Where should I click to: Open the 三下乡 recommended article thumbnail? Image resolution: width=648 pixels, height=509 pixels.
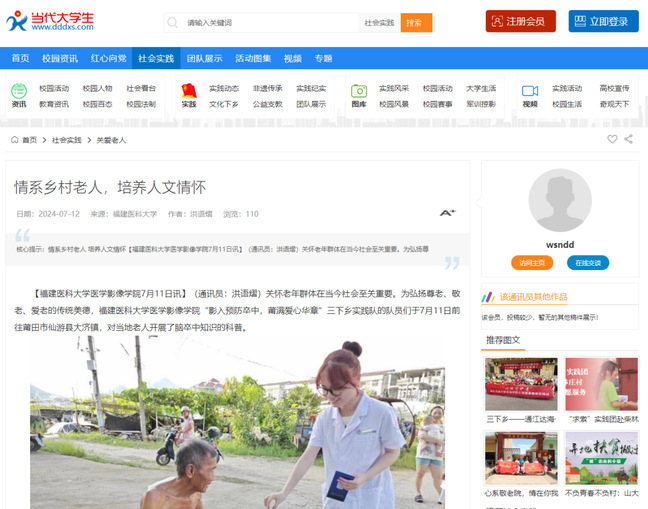point(521,385)
